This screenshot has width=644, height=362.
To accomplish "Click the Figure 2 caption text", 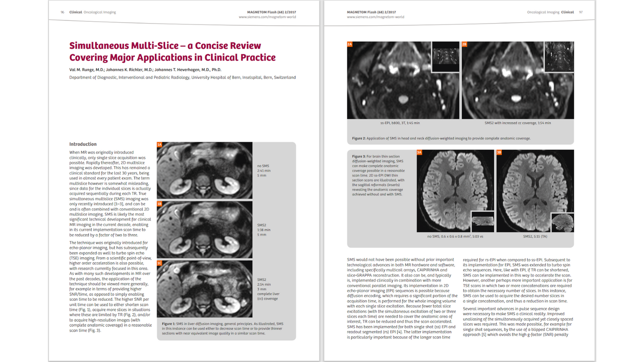I will pyautogui.click(x=441, y=138).
